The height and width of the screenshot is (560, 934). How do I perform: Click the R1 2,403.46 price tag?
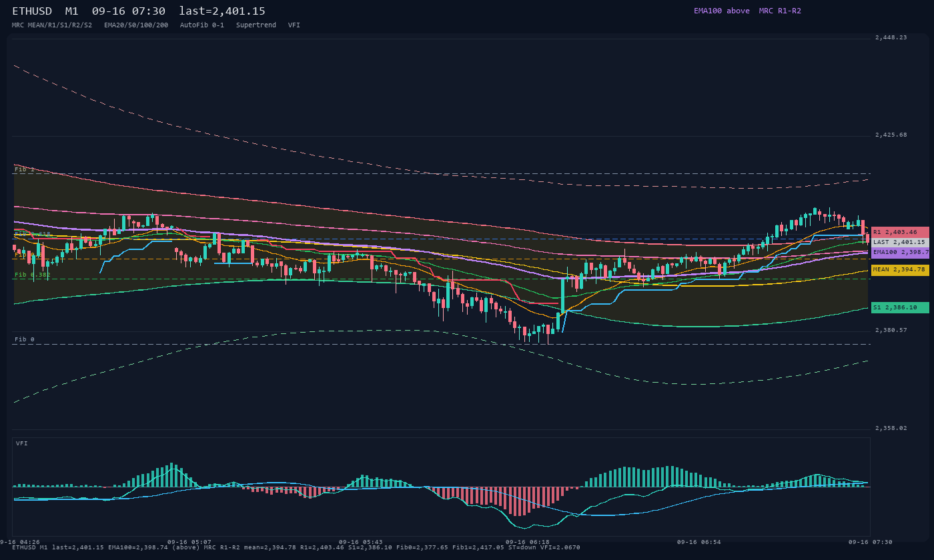click(x=900, y=232)
